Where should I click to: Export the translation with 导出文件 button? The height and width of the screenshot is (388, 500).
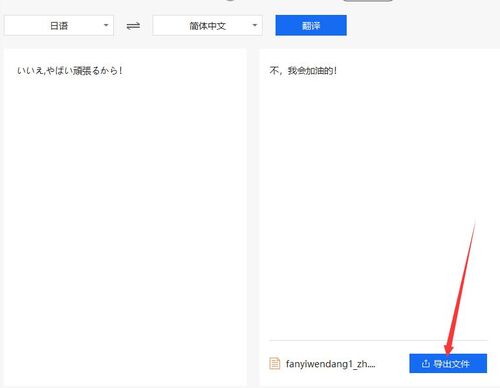click(x=448, y=363)
